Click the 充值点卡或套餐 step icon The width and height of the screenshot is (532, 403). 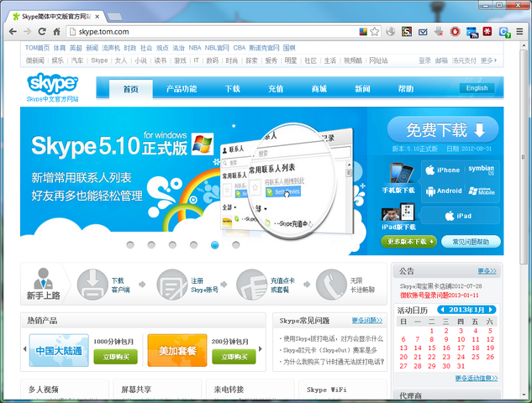pos(251,285)
